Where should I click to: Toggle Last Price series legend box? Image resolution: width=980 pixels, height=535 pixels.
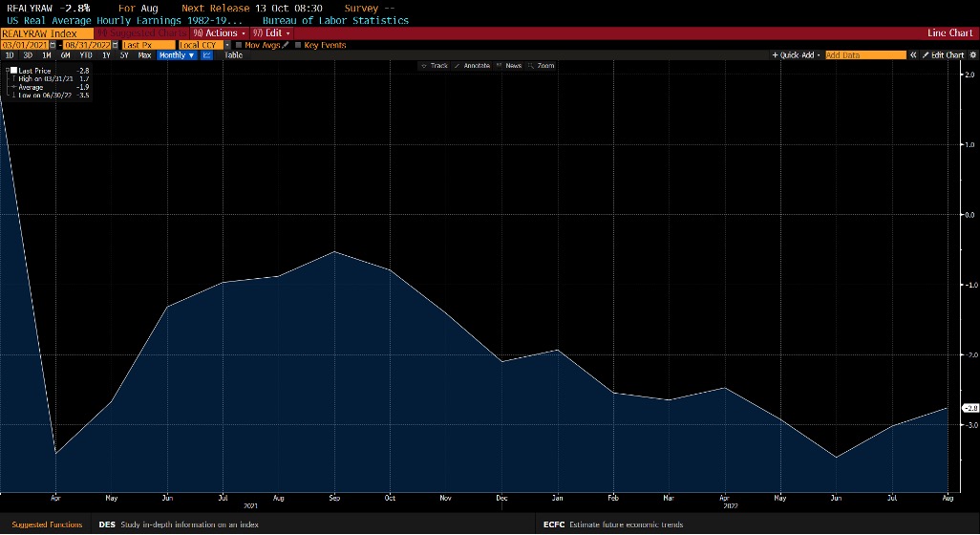click(x=12, y=71)
